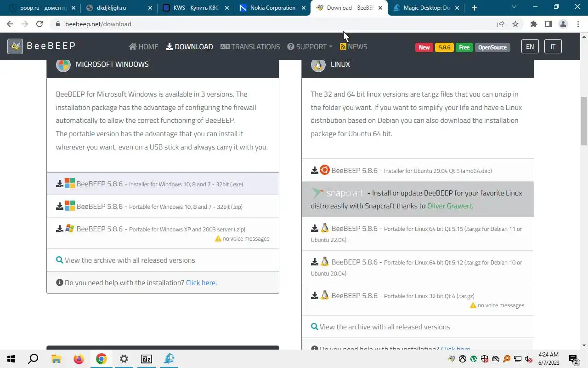Open 7-Zip from taskbar

[146, 359]
